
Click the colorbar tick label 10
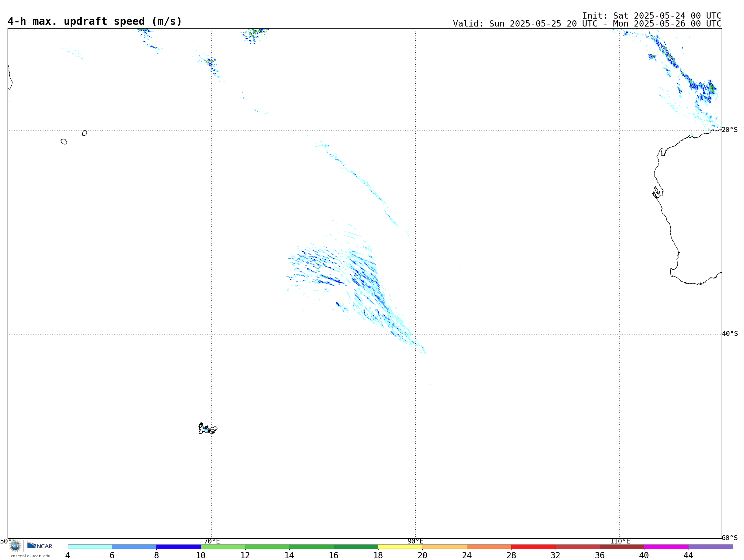point(201,556)
